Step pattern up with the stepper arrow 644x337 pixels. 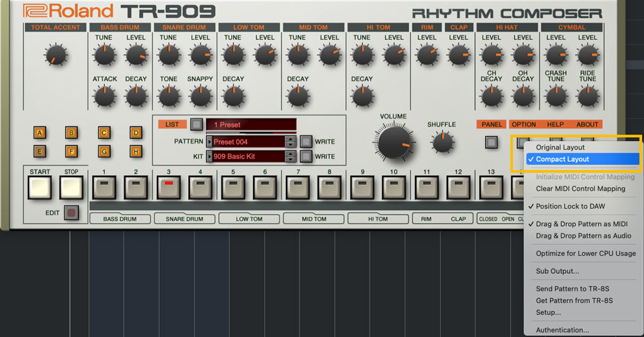(x=291, y=139)
